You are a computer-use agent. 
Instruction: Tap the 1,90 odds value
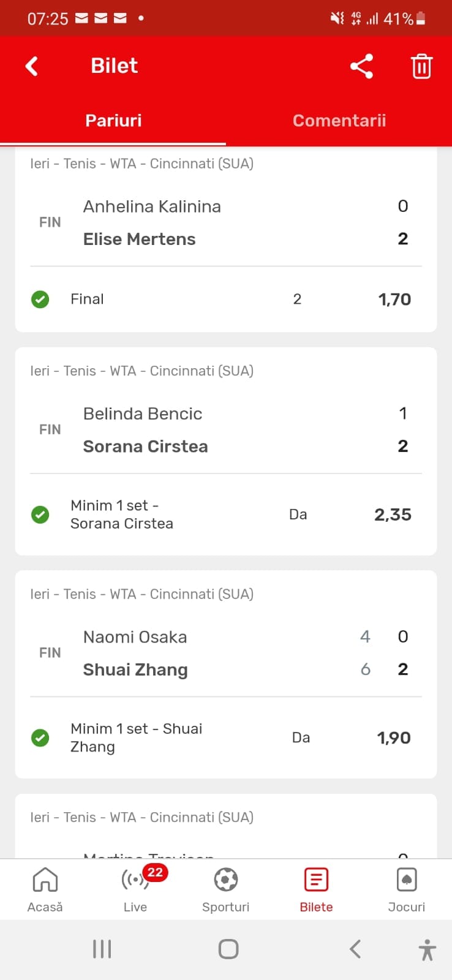394,738
